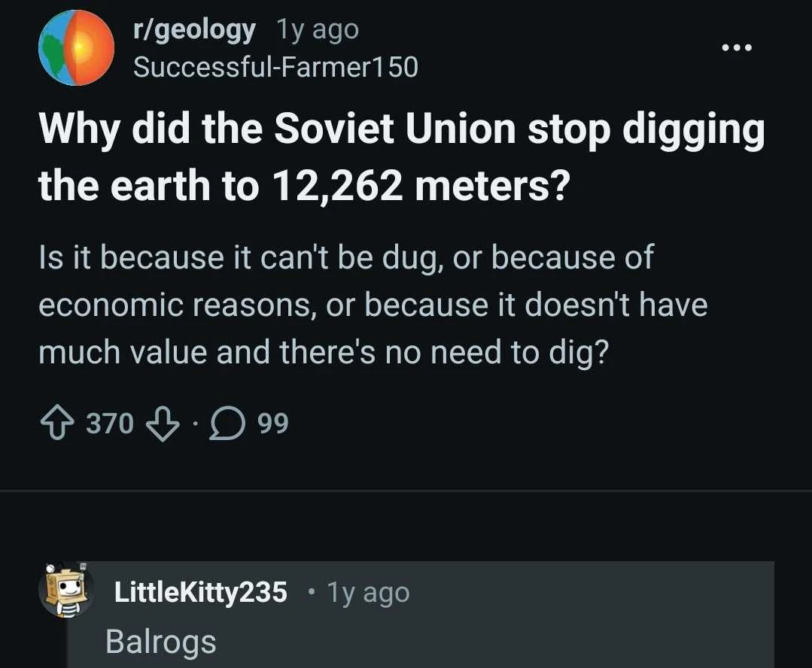Go to the r/geology subreddit link
Screen dimensions: 812x668
click(x=193, y=30)
